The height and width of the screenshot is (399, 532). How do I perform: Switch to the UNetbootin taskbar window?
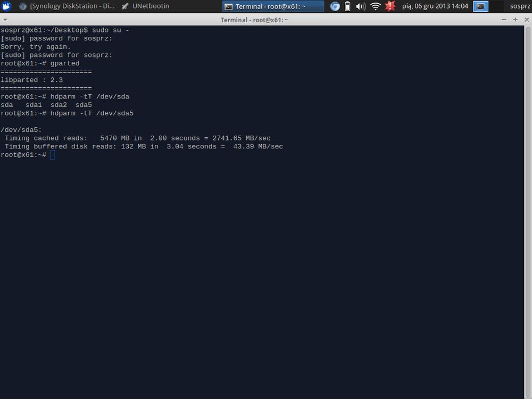pyautogui.click(x=145, y=6)
